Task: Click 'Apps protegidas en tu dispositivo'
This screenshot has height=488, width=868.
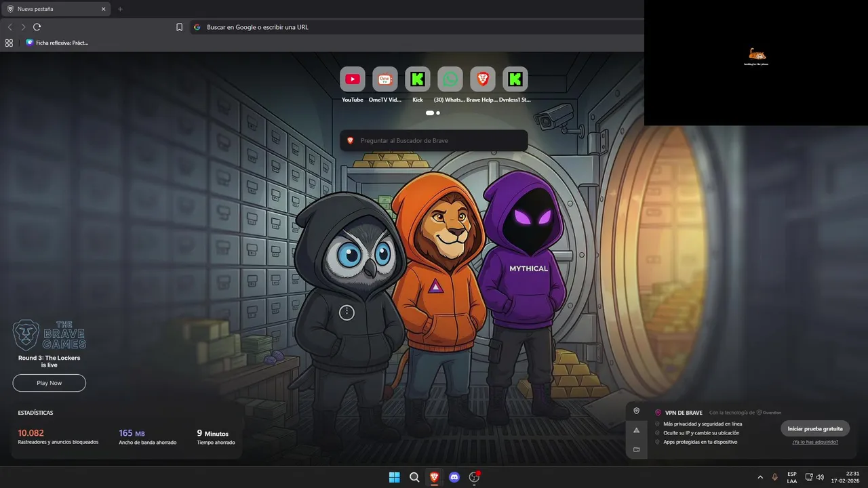Action: 700,442
